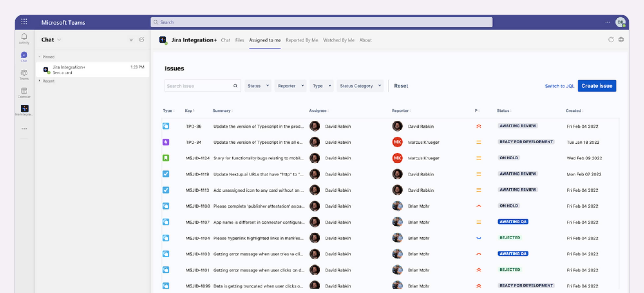This screenshot has width=644, height=293.
Task: Start a new chat with compose icon
Action: [x=142, y=39]
